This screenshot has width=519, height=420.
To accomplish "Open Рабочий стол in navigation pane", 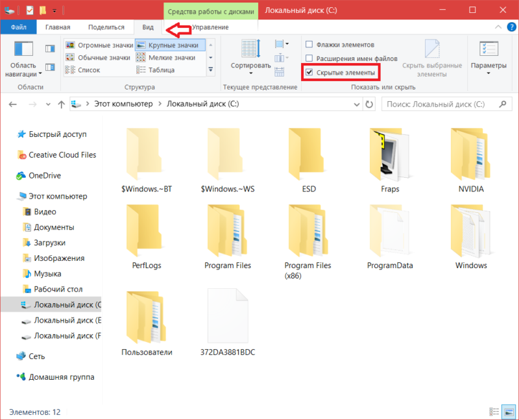I will tap(53, 289).
